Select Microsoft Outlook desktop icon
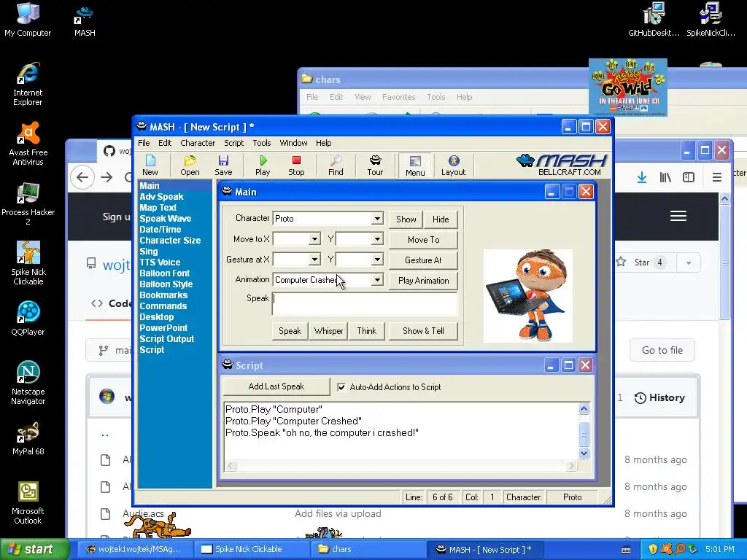The width and height of the screenshot is (747, 560). [28, 503]
